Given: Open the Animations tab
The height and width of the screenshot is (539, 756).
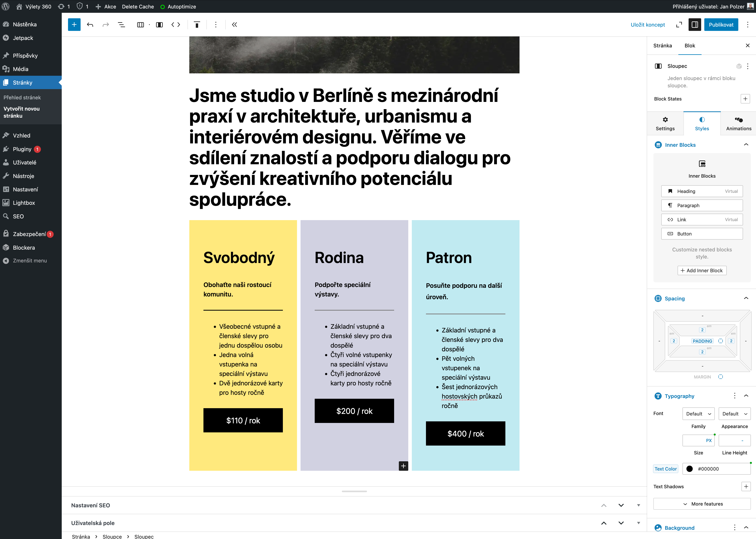Looking at the screenshot, I should 739,124.
